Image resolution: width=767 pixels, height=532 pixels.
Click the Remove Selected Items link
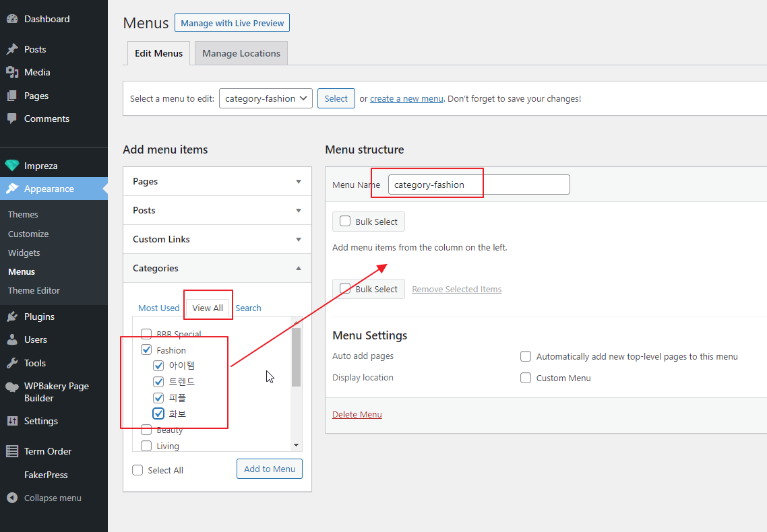(457, 289)
